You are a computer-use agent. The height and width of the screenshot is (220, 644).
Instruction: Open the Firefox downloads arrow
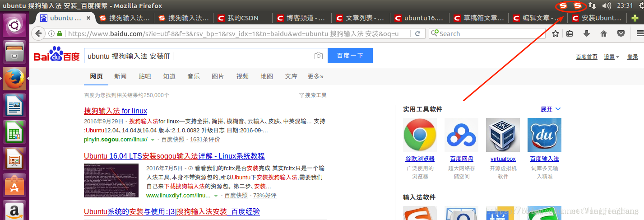point(587,33)
